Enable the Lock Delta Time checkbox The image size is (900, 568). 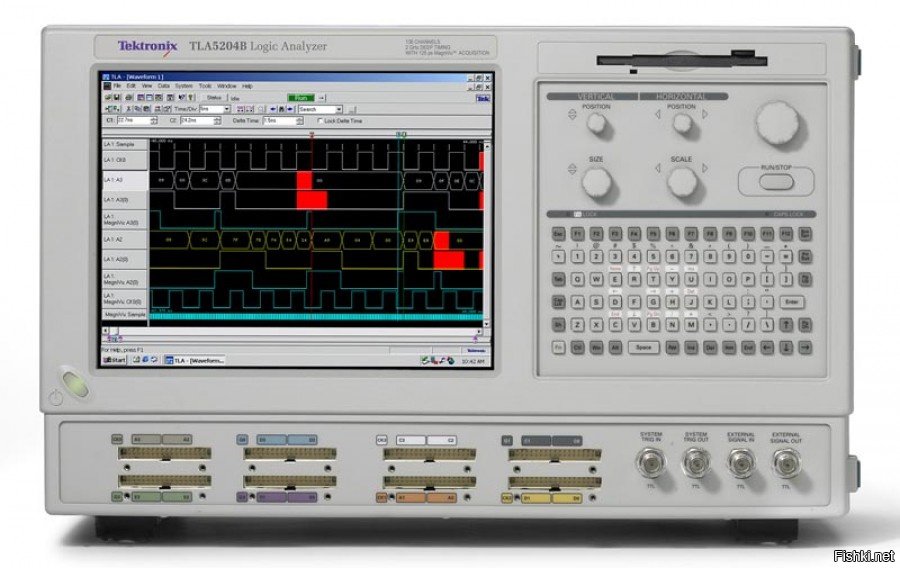[x=320, y=121]
